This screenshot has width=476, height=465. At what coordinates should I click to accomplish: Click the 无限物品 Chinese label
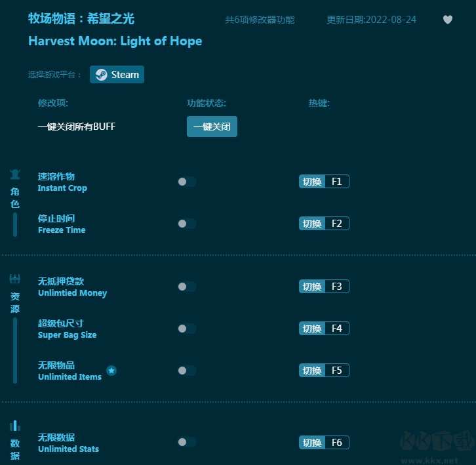point(56,365)
